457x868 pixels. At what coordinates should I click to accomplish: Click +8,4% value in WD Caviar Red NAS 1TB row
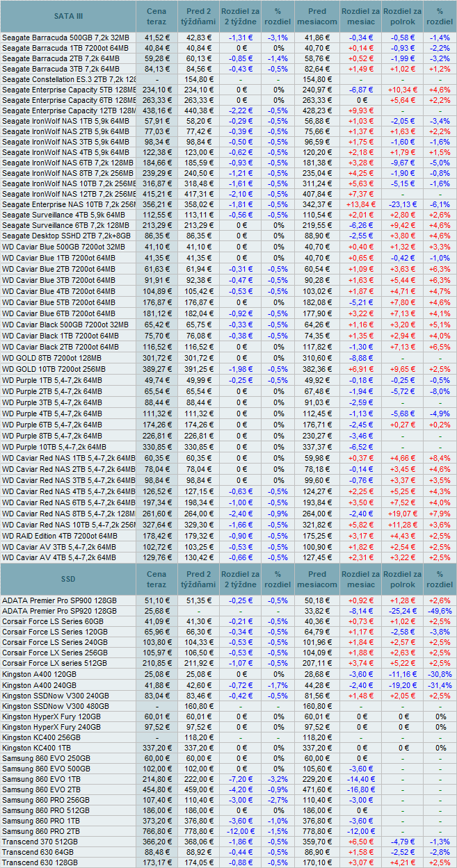pyautogui.click(x=440, y=459)
